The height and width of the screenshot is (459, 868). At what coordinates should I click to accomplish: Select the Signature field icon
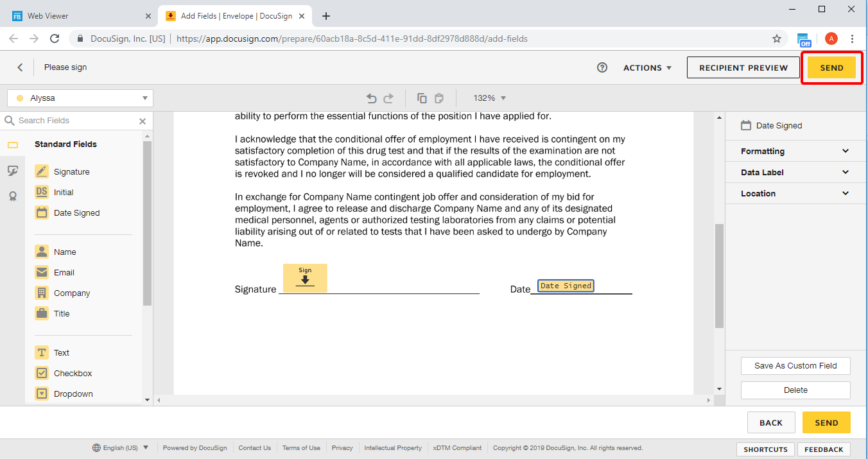pos(42,171)
